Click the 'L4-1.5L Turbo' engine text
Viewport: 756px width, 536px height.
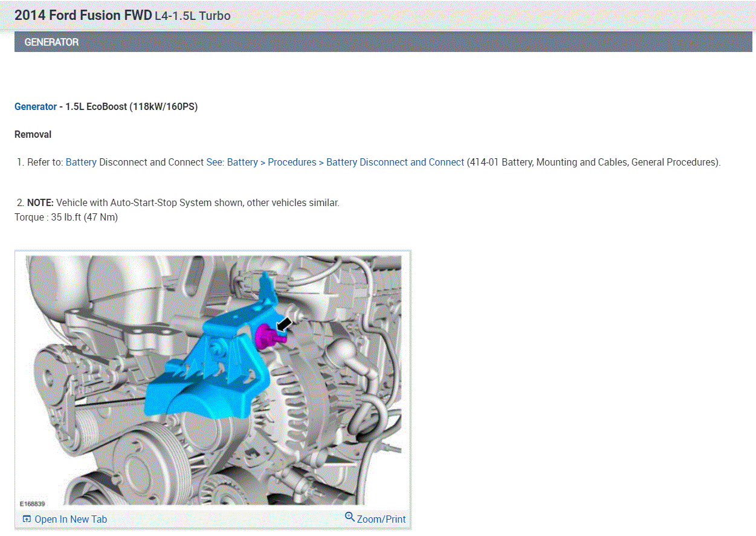(x=193, y=16)
